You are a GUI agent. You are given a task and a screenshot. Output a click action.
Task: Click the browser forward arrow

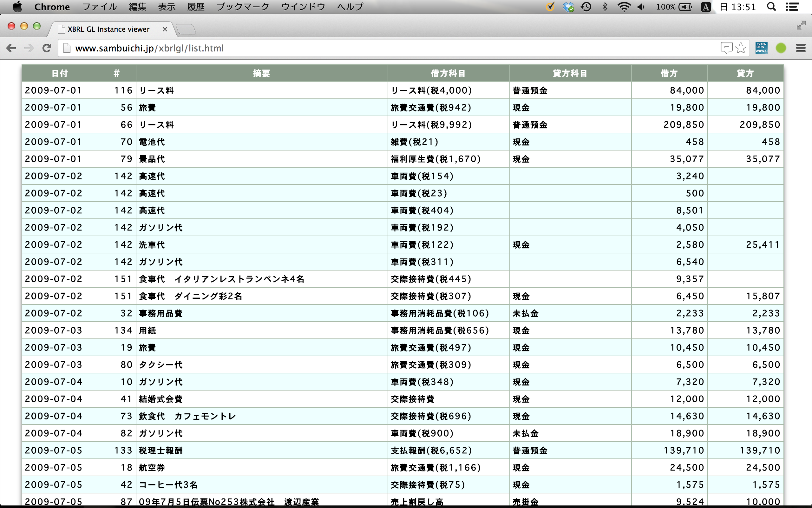29,48
